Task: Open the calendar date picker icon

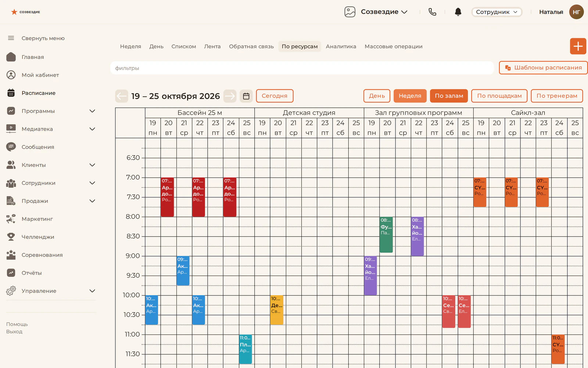Action: click(246, 96)
